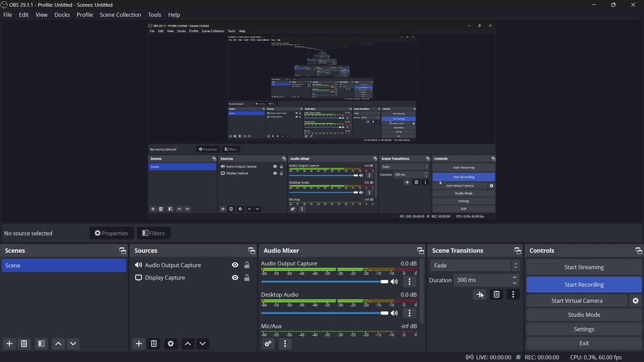Pop out the Sources dock

click(x=252, y=250)
